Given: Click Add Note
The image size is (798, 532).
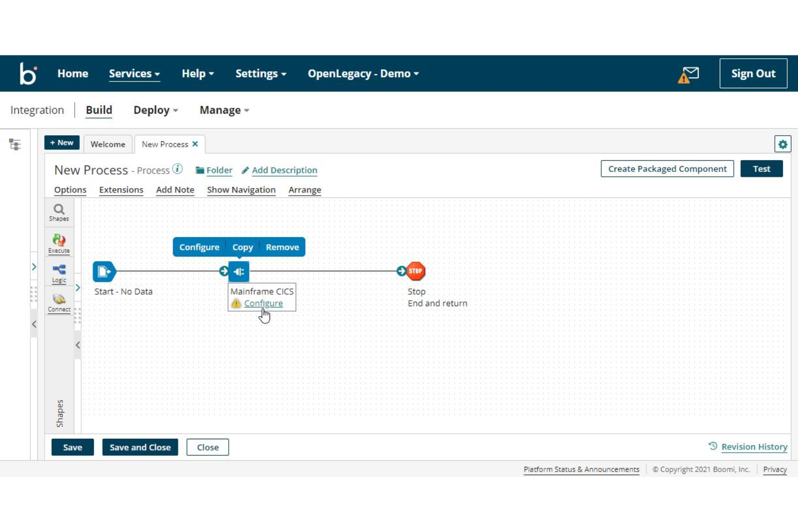Looking at the screenshot, I should pos(175,190).
